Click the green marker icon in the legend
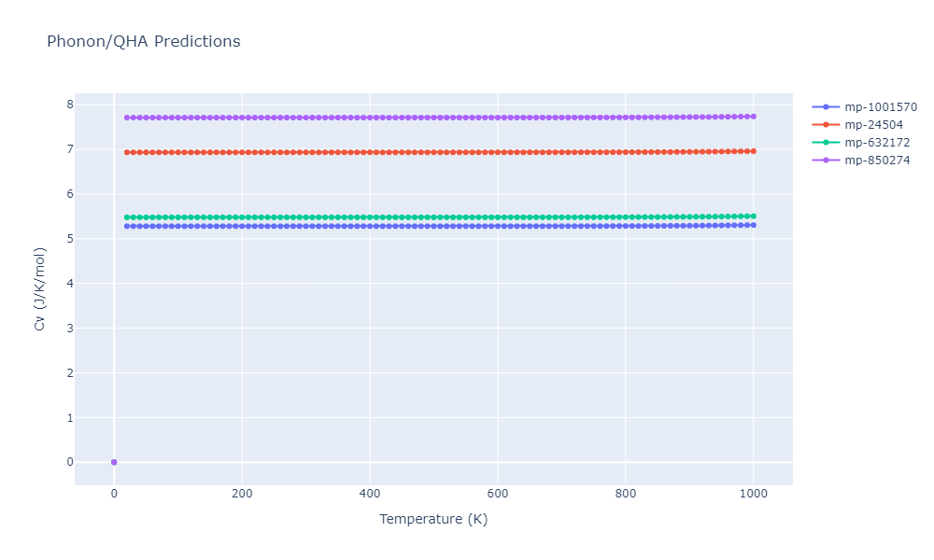This screenshot has height=560, width=934. pos(826,143)
